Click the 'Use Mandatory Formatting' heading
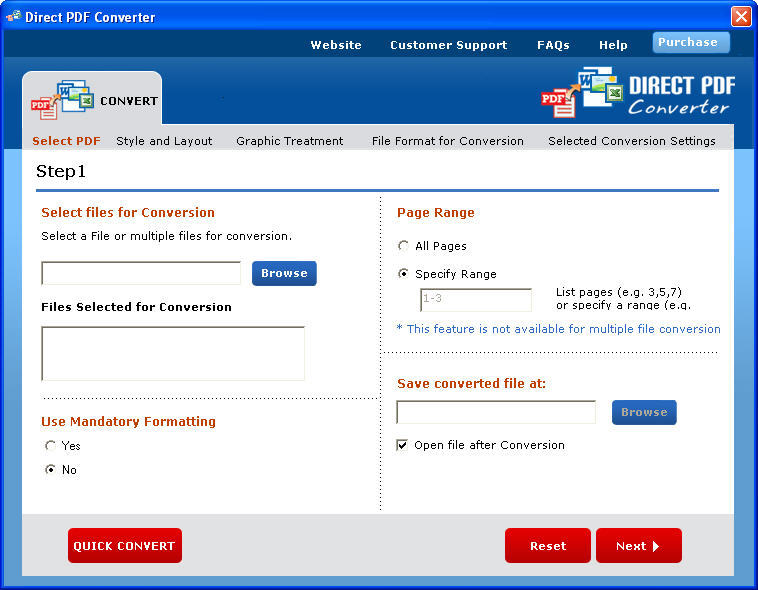This screenshot has width=758, height=590. [x=129, y=422]
